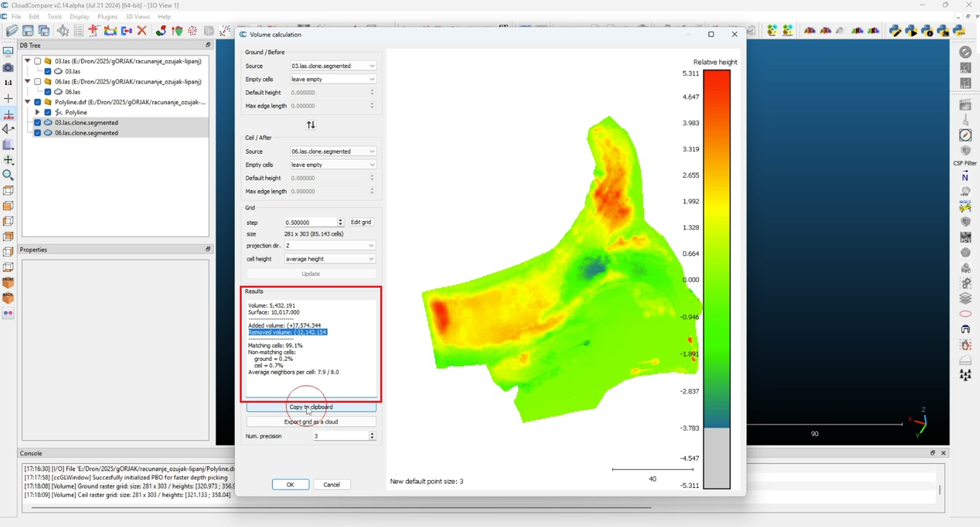Uncheck the 03.las.clone.segmented visibility checkbox

(x=38, y=123)
